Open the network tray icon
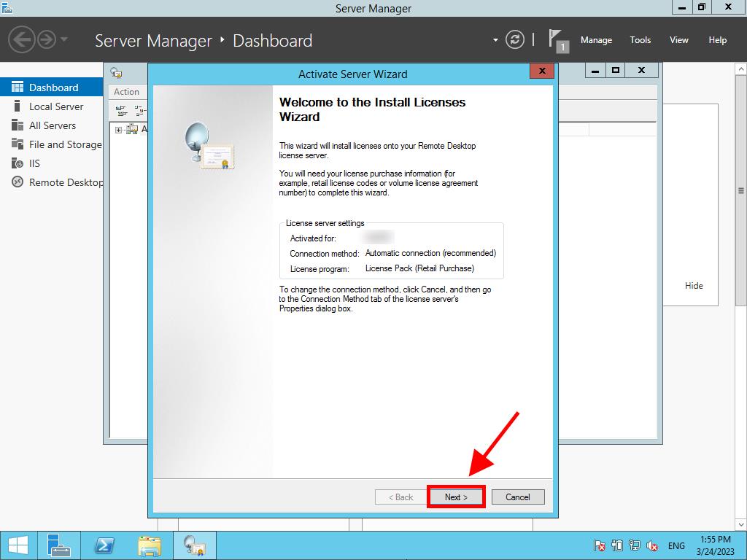 point(635,545)
